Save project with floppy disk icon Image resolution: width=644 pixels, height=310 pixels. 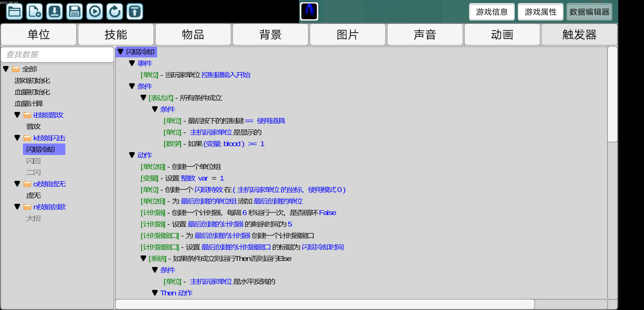pos(75,11)
